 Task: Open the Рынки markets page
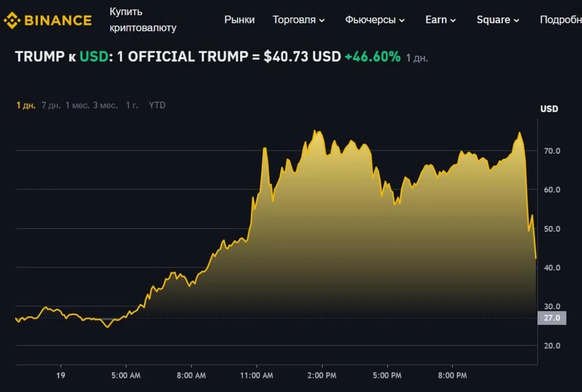pyautogui.click(x=239, y=19)
